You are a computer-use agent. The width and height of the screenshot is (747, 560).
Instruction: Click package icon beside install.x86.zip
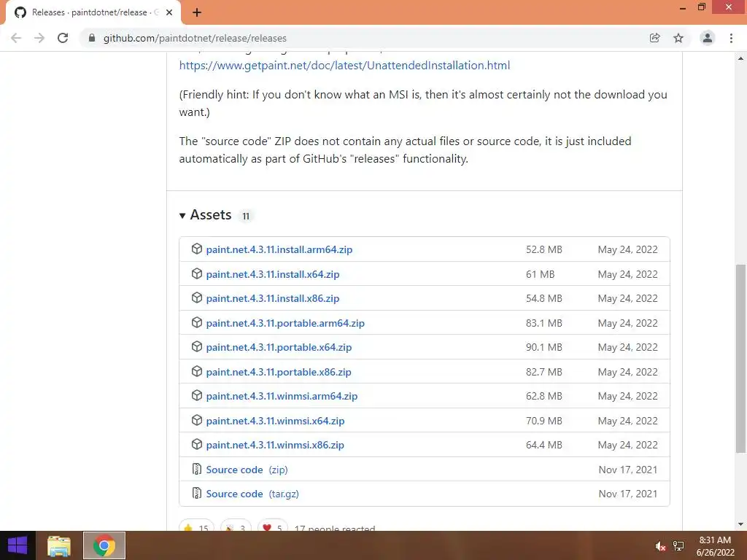(197, 298)
